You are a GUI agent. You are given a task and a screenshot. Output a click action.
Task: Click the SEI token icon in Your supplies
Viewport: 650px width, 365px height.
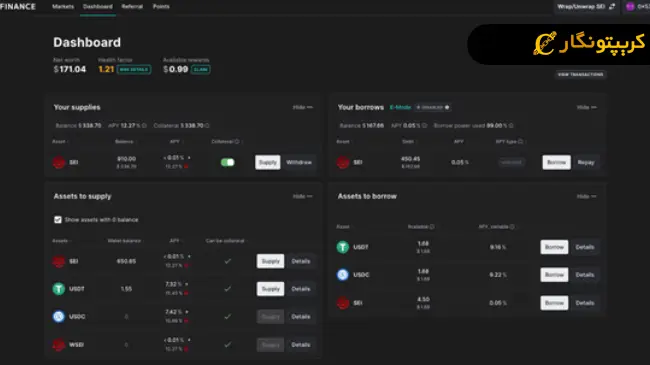[x=59, y=162]
